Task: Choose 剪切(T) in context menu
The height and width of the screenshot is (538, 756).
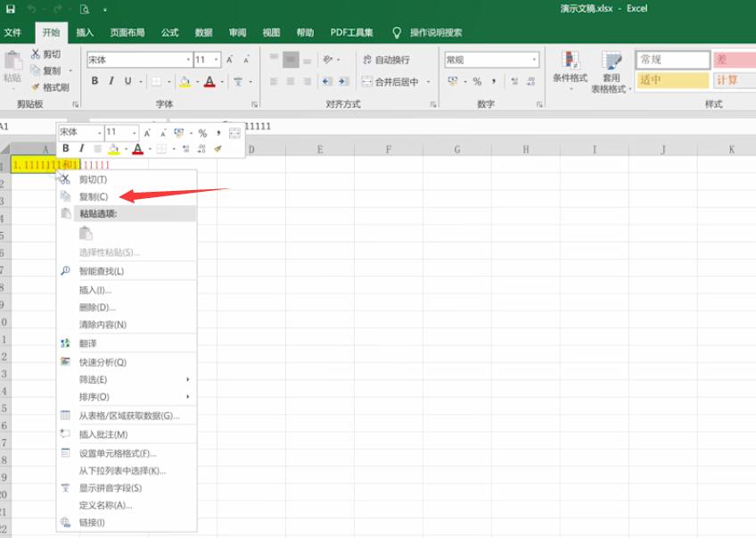Action: coord(127,179)
